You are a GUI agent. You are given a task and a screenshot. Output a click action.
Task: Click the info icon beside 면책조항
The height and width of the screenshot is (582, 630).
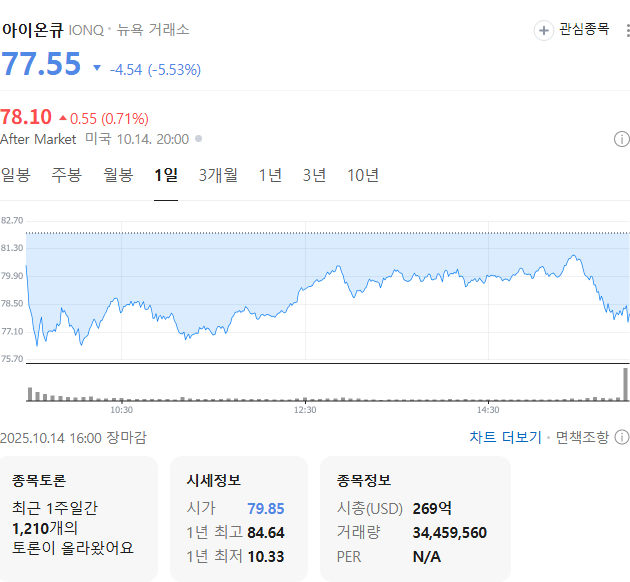pyautogui.click(x=621, y=437)
